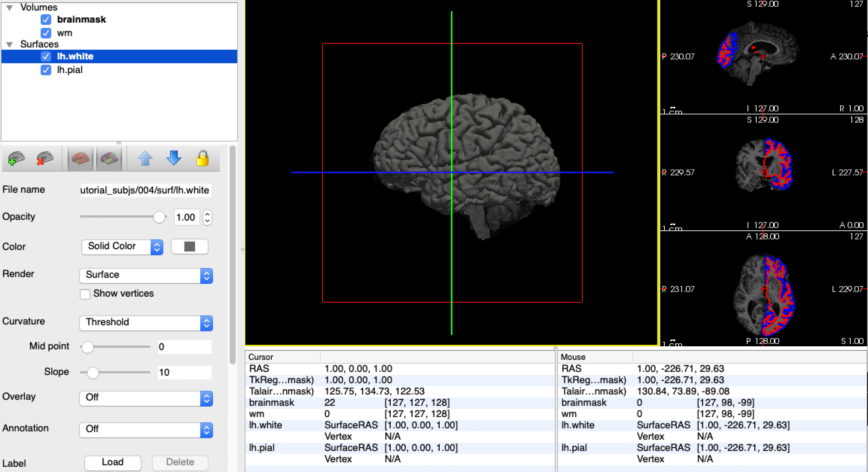Select the wm volume layer
Viewport: 868px width, 472px height.
point(64,33)
